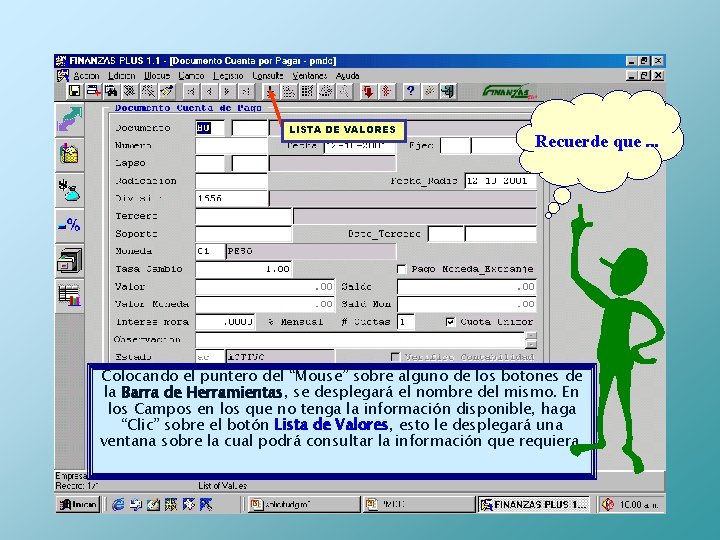The image size is (720, 540).
Task: Click the insert record toolbar icon
Action: click(x=93, y=91)
